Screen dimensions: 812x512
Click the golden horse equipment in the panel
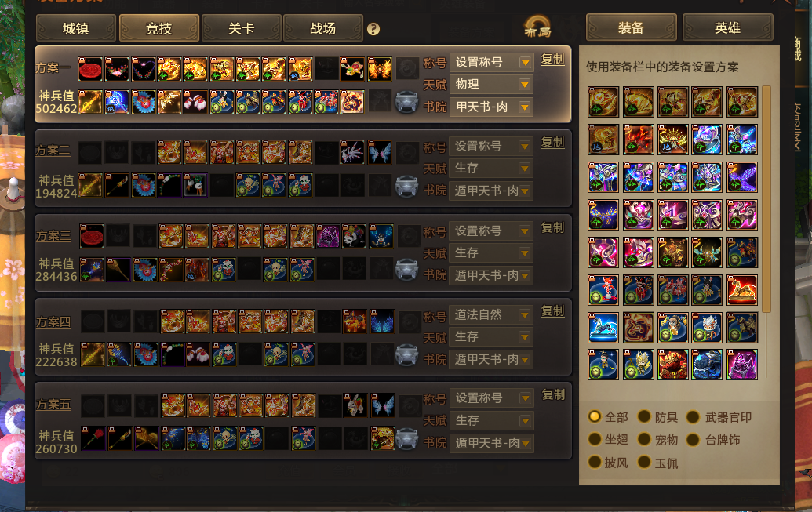pos(742,290)
